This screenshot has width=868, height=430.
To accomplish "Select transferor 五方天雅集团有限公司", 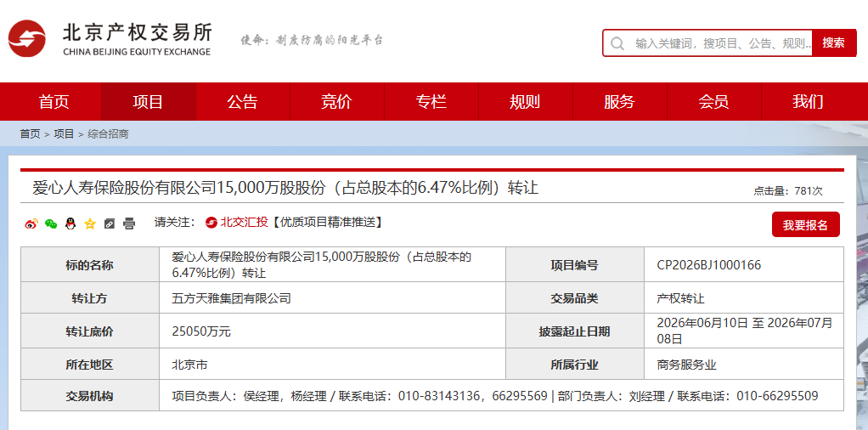I will coord(231,298).
